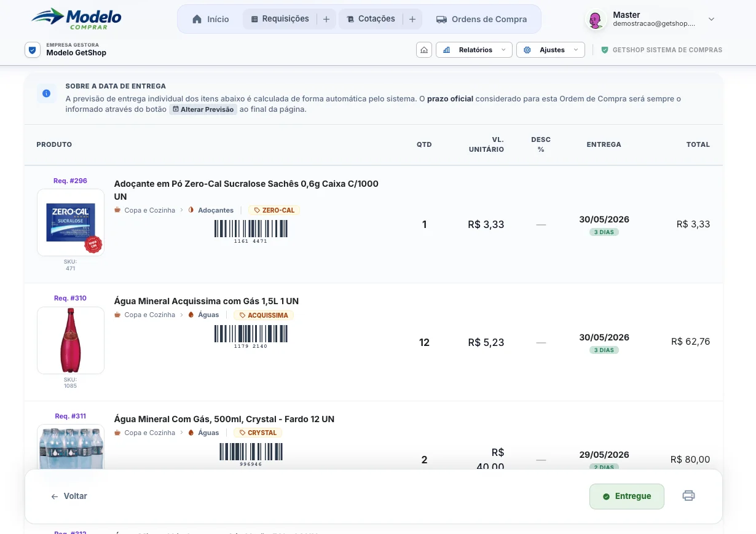This screenshot has width=756, height=534.
Task: Open requisition Req. #310 link
Action: pyautogui.click(x=70, y=298)
